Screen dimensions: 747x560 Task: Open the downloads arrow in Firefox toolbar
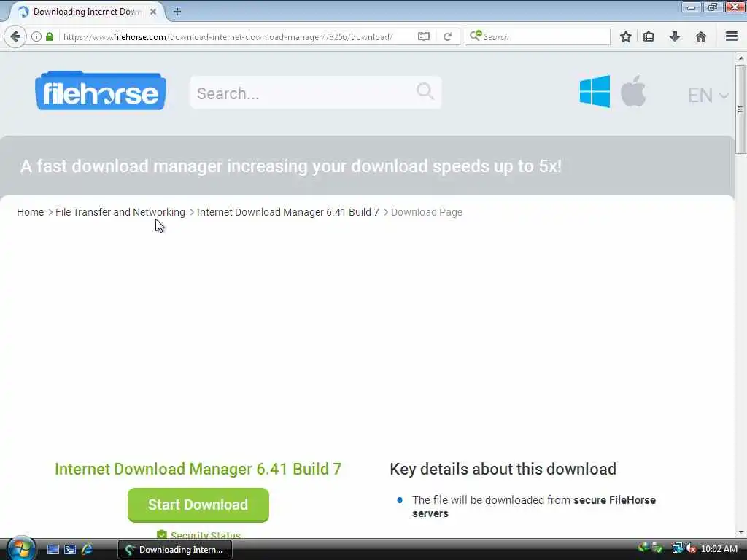coord(675,36)
